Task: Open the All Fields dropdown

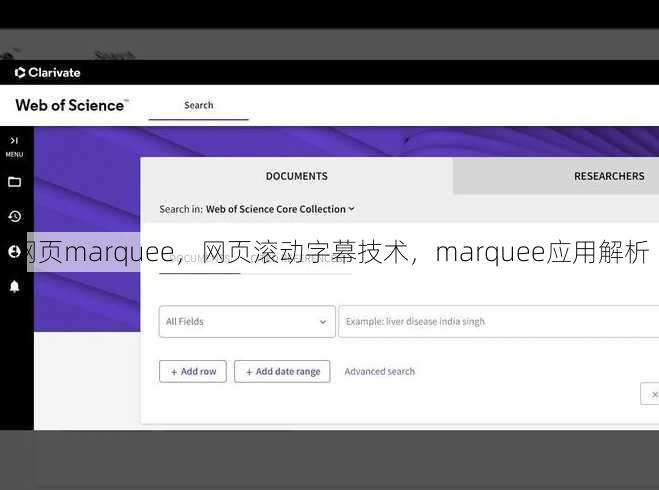Action: click(x=247, y=321)
